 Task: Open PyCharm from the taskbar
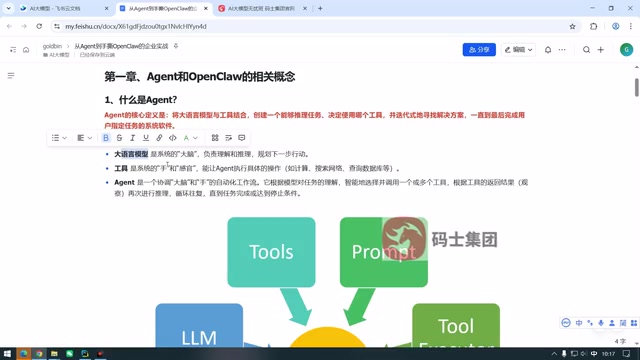pyautogui.click(x=85, y=353)
